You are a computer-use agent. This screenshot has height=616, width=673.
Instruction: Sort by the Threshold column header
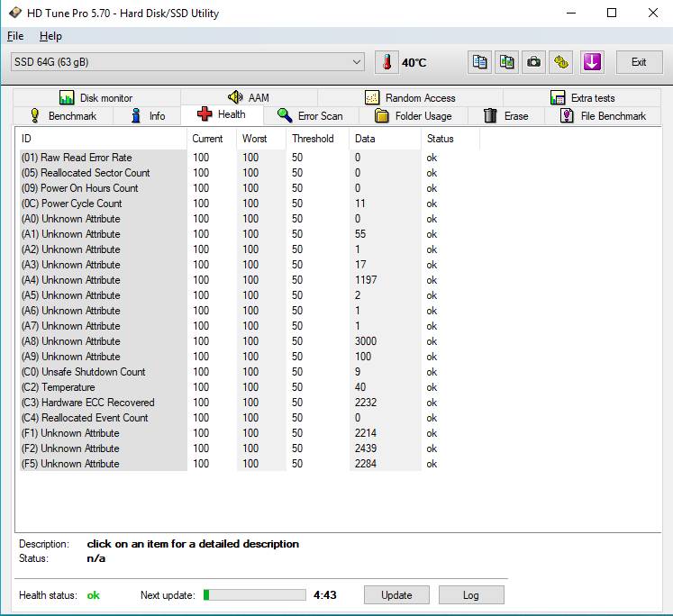(318, 139)
